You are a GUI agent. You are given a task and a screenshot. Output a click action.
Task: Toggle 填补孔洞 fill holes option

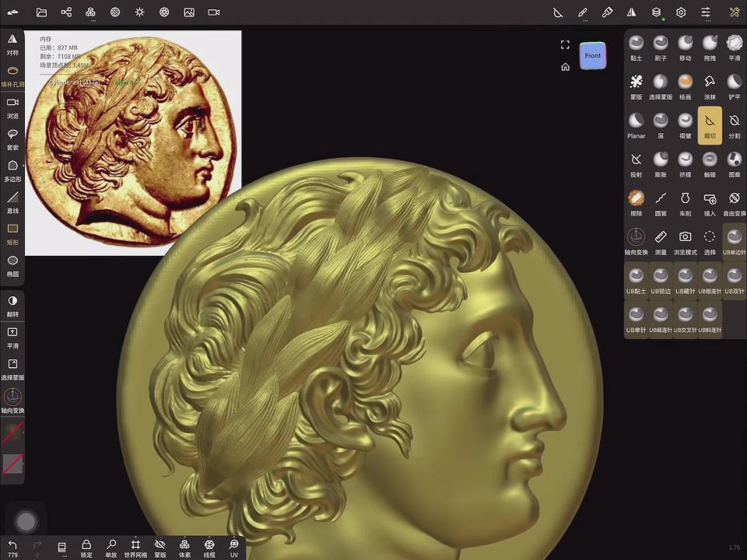click(12, 76)
